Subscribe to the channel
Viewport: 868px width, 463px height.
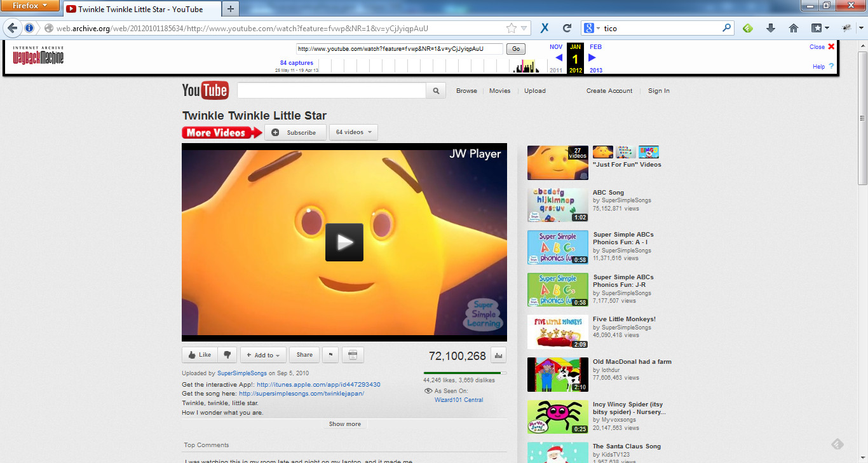[295, 132]
